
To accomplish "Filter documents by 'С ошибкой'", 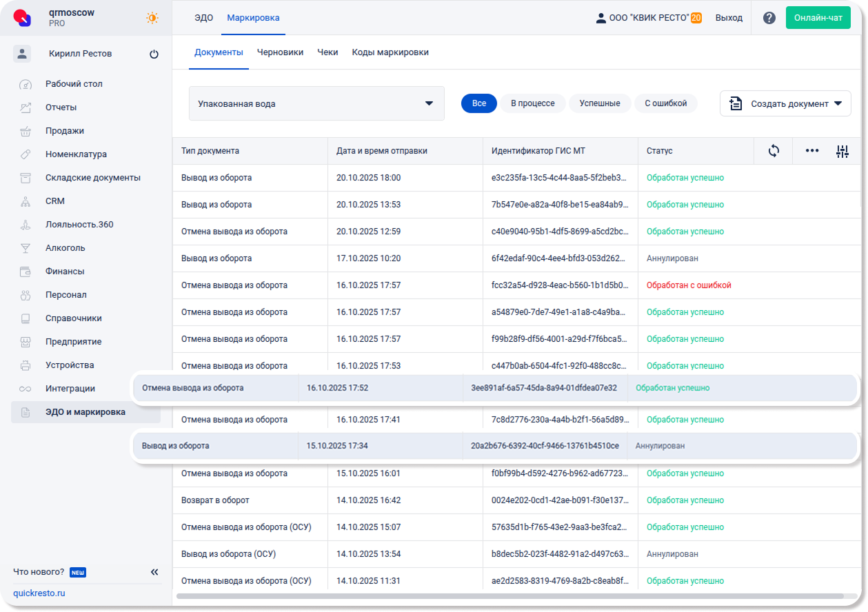I will 665,103.
